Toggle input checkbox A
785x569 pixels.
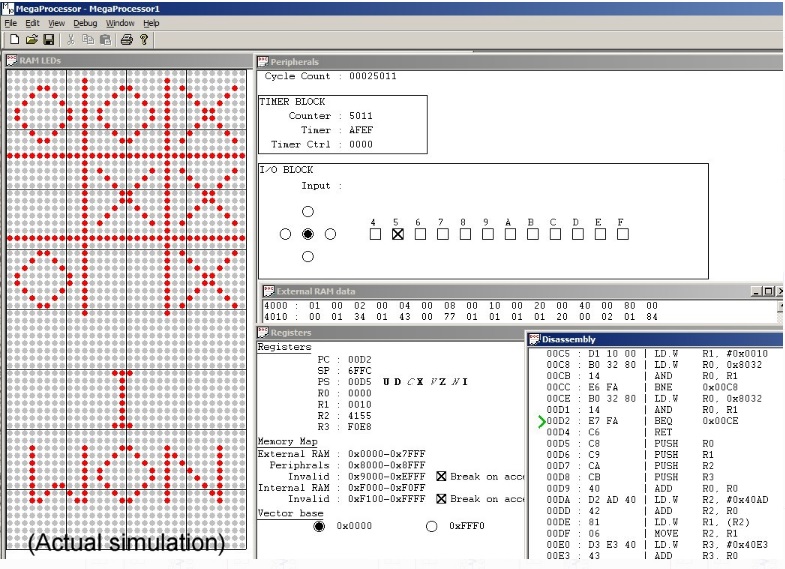(x=510, y=234)
